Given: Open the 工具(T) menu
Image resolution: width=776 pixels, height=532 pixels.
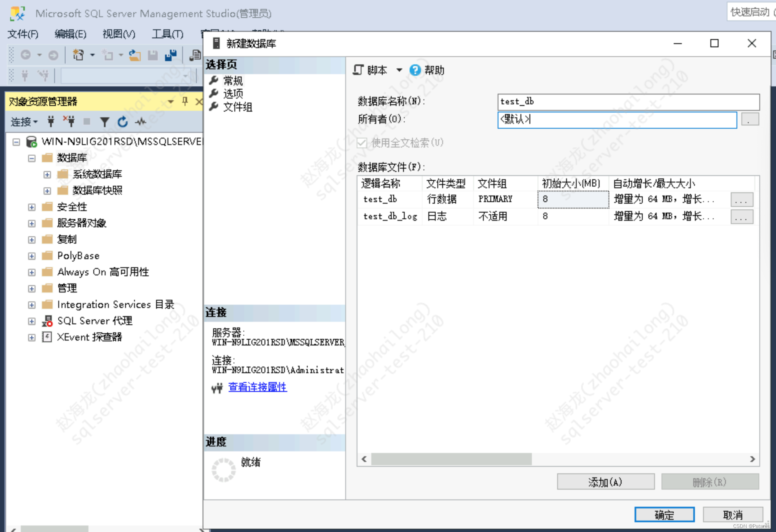Looking at the screenshot, I should (x=168, y=34).
